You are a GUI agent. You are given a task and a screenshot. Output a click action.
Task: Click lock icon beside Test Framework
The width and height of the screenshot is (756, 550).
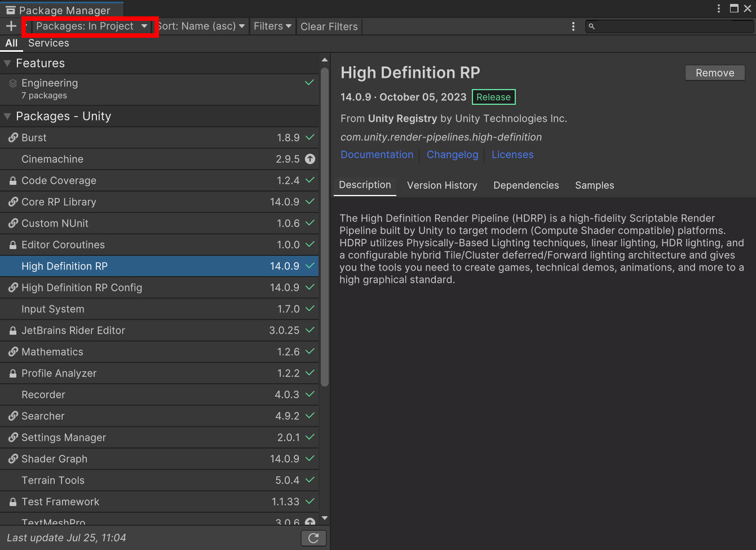[x=13, y=502]
